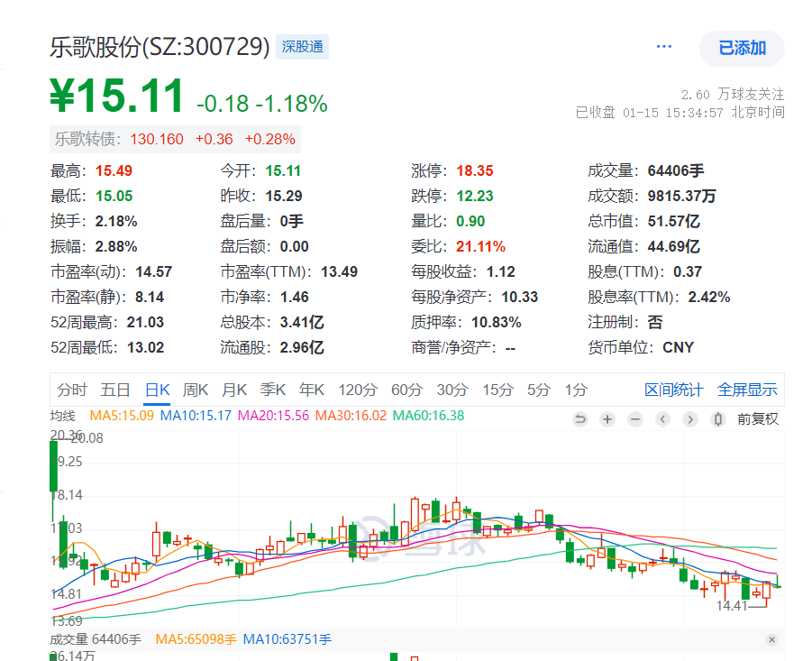Open the 前复权 adjustment dropdown
This screenshot has width=812, height=661.
pos(758,419)
